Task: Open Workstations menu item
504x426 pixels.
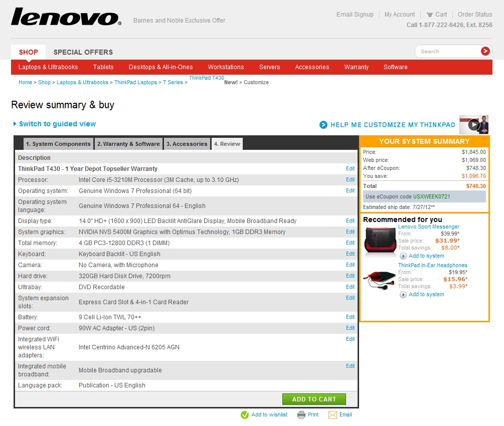Action: (226, 67)
